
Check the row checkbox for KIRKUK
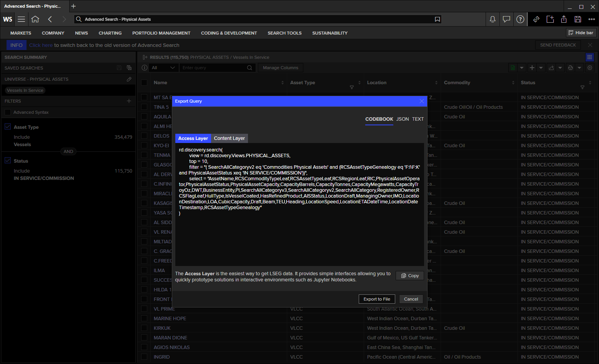(144, 328)
